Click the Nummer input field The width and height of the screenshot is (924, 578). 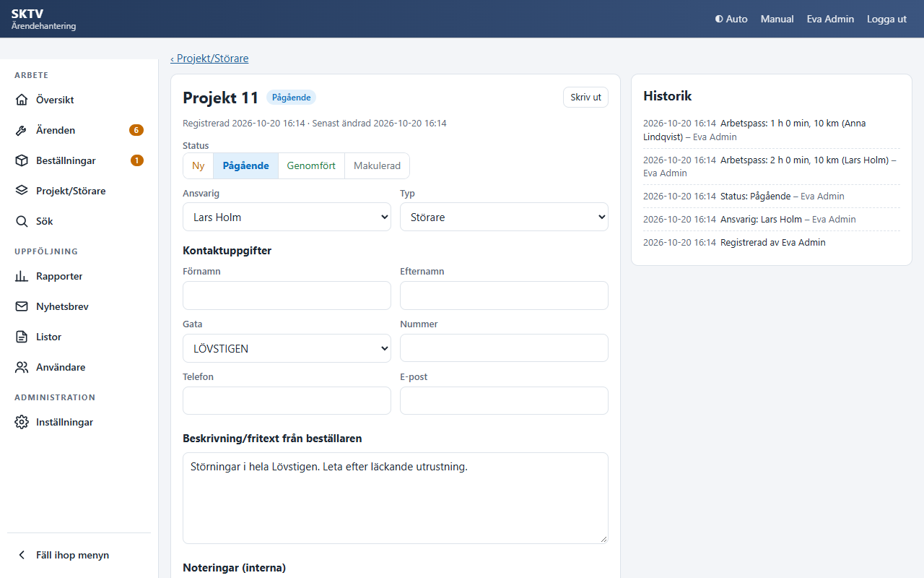[504, 348]
